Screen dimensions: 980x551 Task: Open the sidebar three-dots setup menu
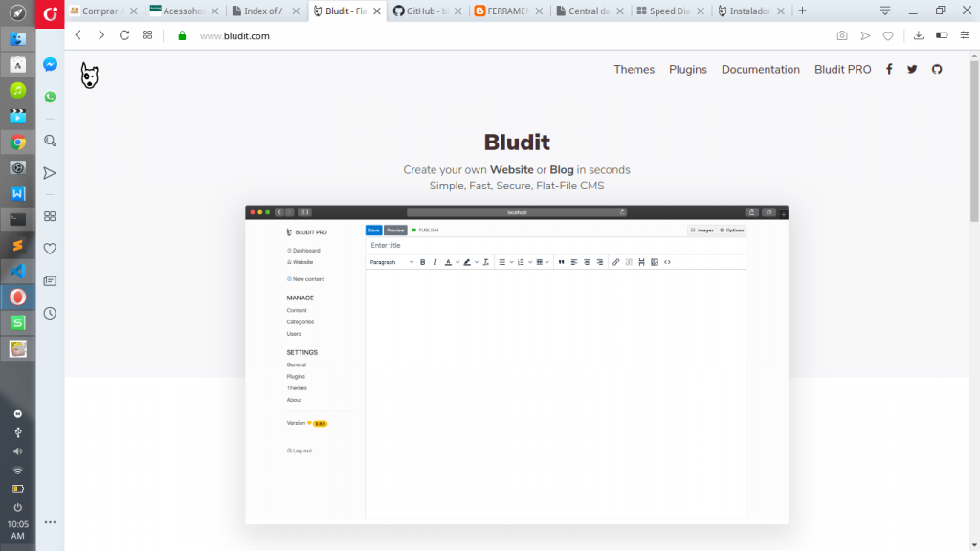(x=50, y=522)
